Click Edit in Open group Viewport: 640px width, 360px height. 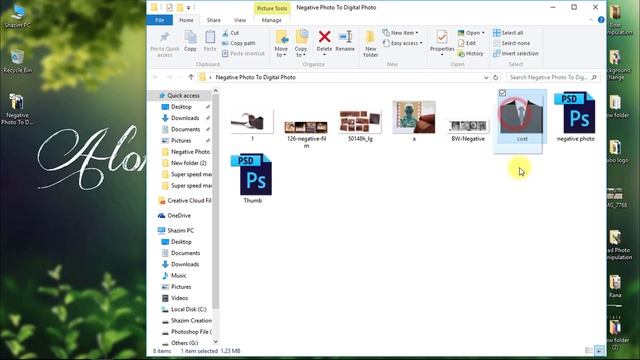[467, 43]
